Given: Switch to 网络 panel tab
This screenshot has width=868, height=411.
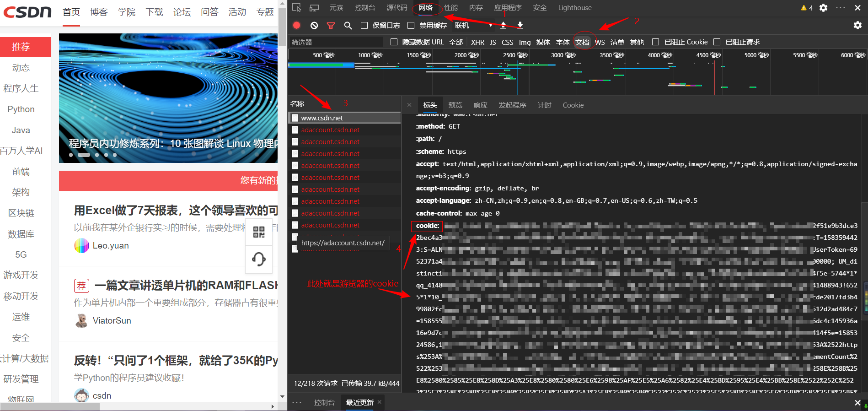Looking at the screenshot, I should coord(426,8).
